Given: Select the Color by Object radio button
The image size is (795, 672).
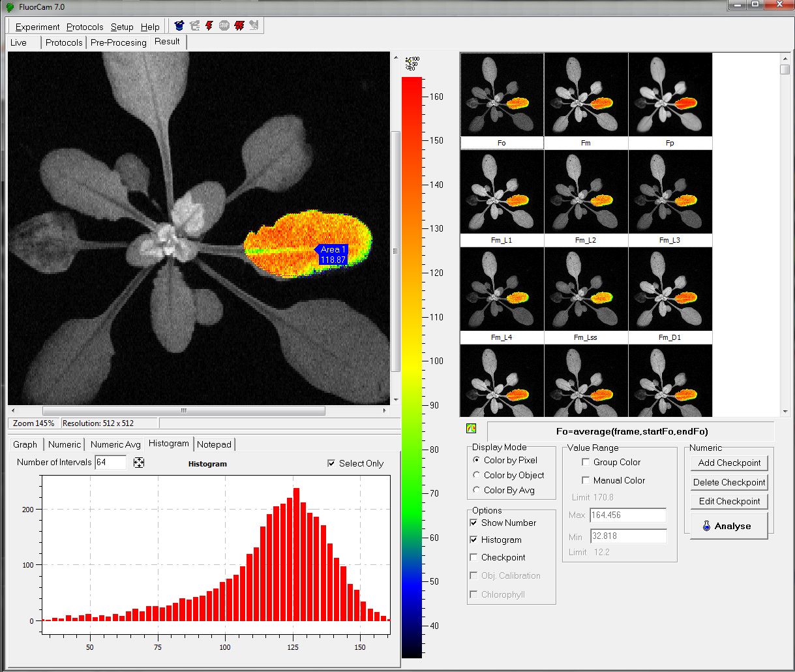Looking at the screenshot, I should pyautogui.click(x=477, y=475).
